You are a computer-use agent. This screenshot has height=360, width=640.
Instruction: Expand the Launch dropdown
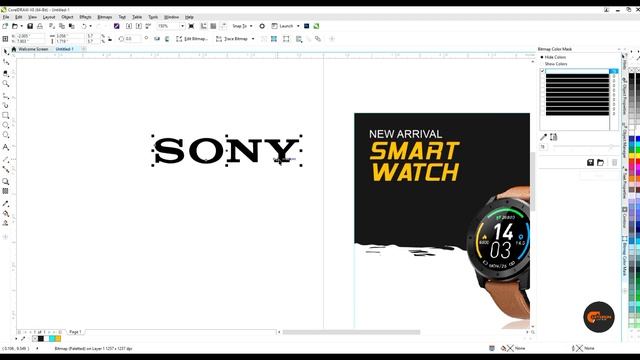tap(298, 26)
